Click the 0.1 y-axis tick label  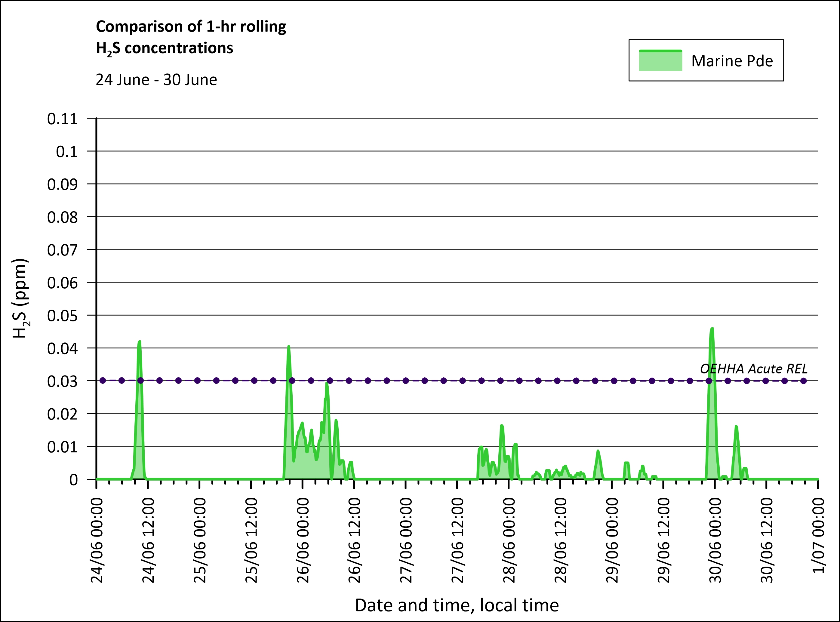[x=66, y=152]
